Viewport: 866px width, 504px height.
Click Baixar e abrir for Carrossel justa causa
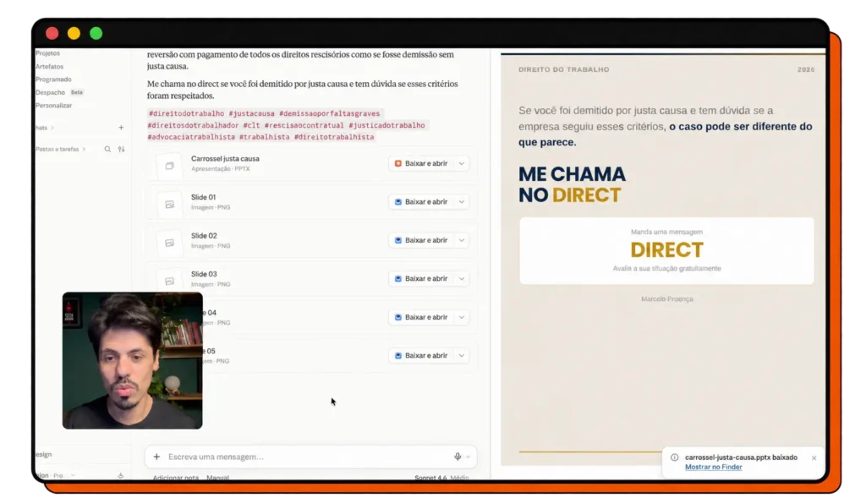(x=421, y=163)
